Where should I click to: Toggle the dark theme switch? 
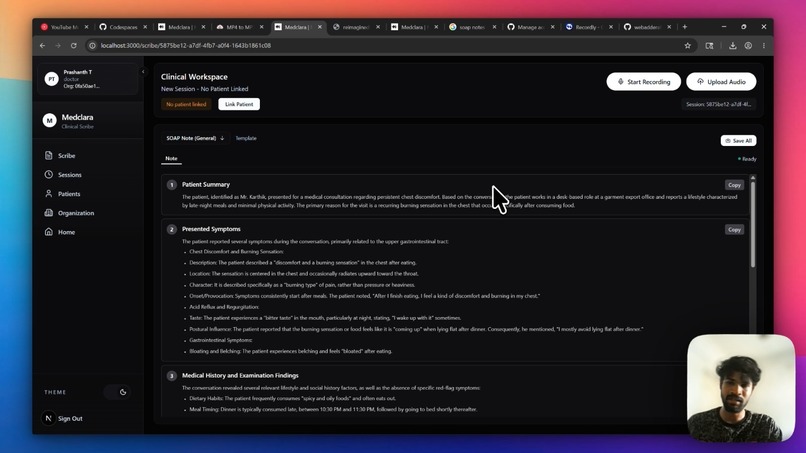pos(117,392)
